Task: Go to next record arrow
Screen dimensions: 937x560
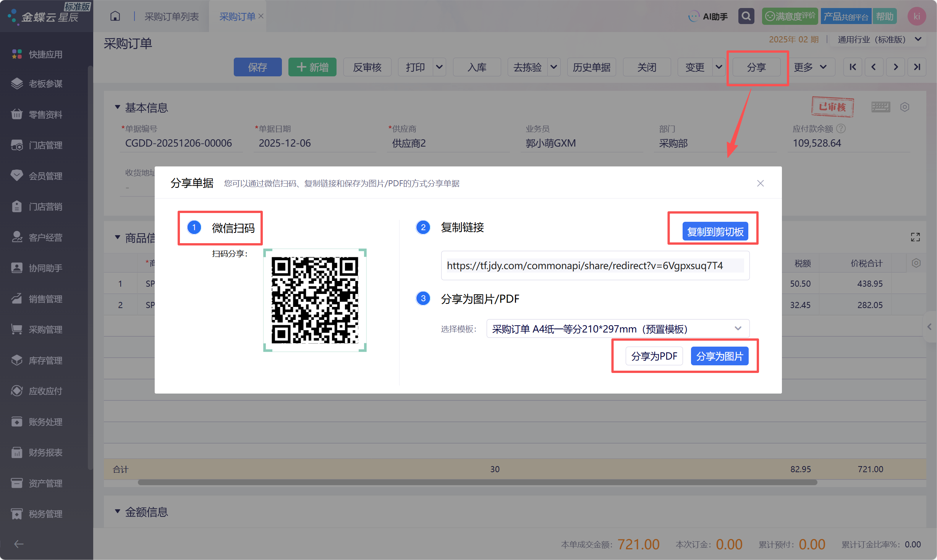Action: (x=896, y=67)
